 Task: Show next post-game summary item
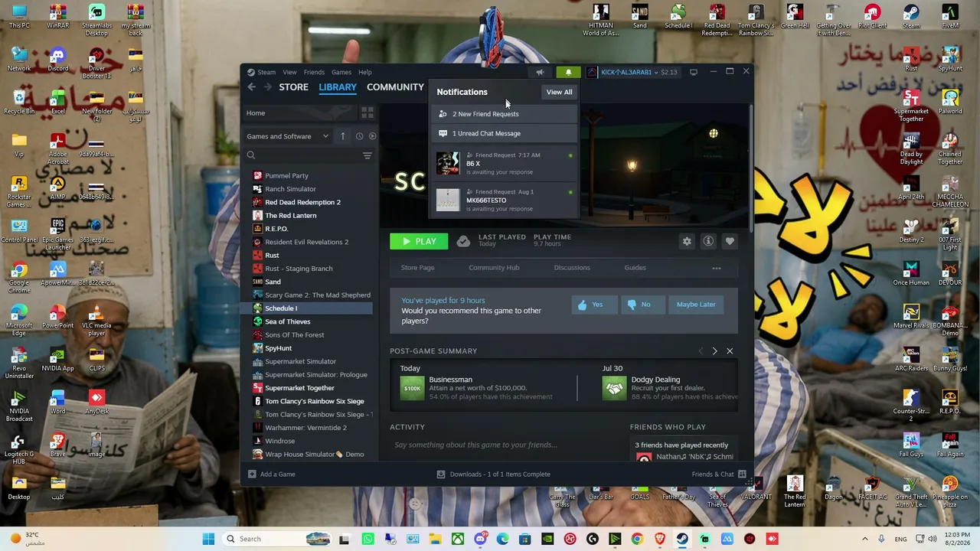click(x=714, y=351)
